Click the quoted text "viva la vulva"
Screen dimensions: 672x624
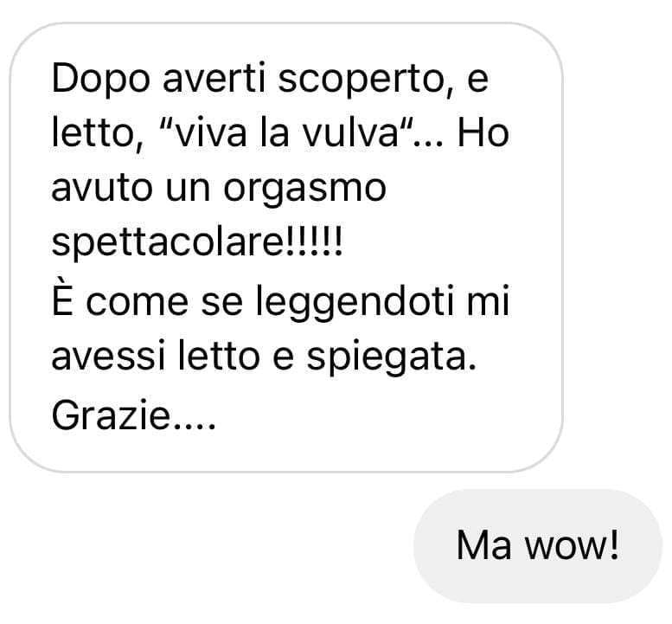(287, 132)
